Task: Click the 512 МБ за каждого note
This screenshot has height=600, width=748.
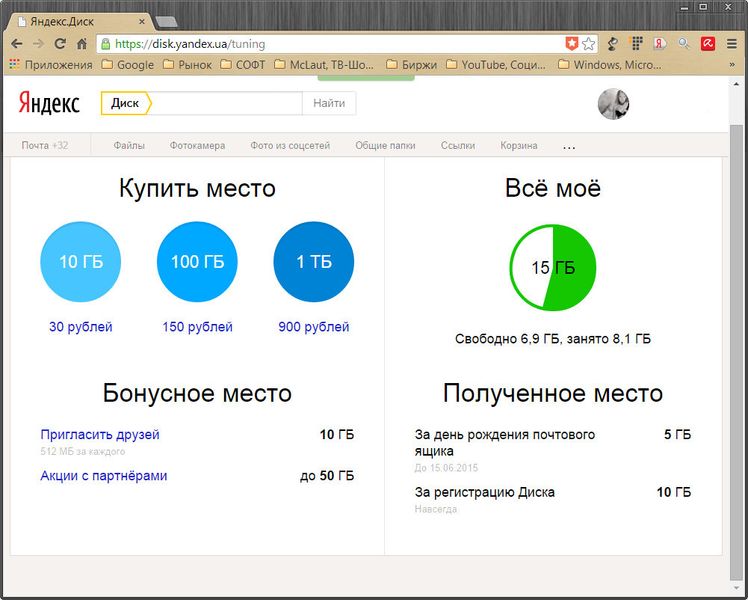Action: pyautogui.click(x=83, y=451)
